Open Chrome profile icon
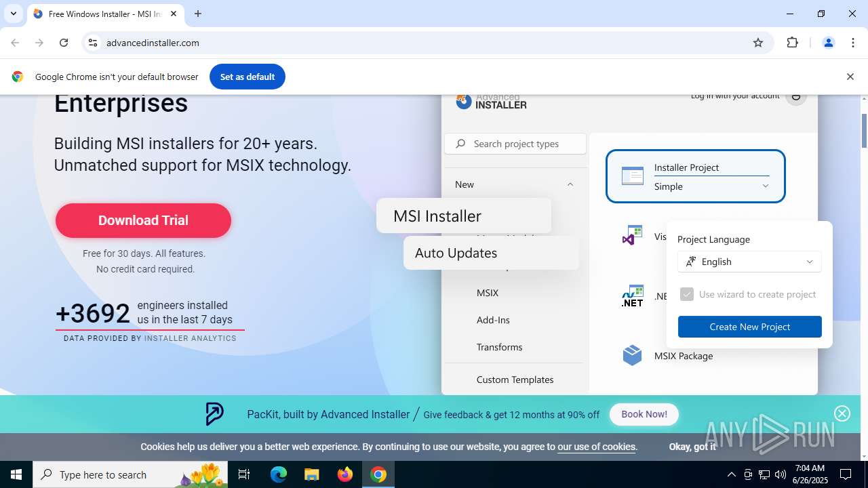The height and width of the screenshot is (488, 868). pyautogui.click(x=828, y=43)
